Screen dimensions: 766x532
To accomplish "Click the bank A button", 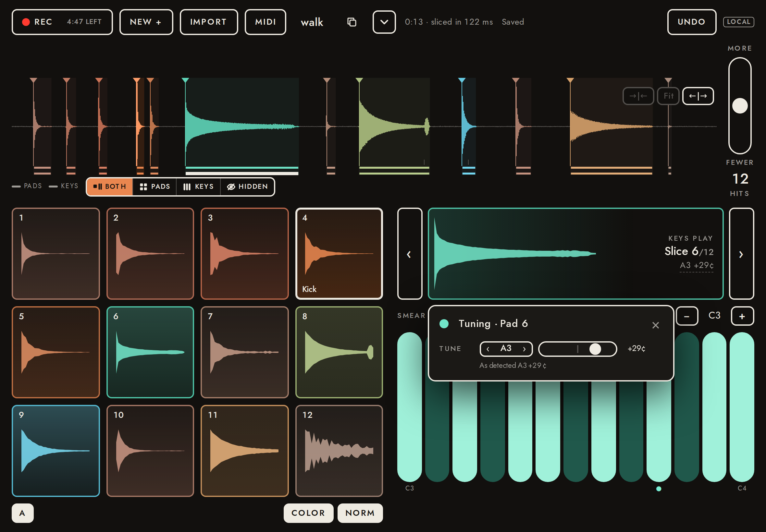I will click(22, 513).
